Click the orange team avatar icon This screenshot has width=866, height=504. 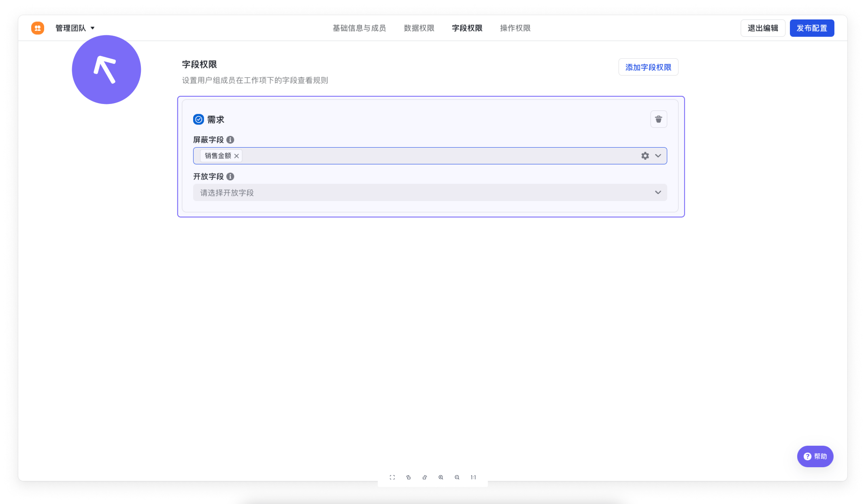[38, 28]
